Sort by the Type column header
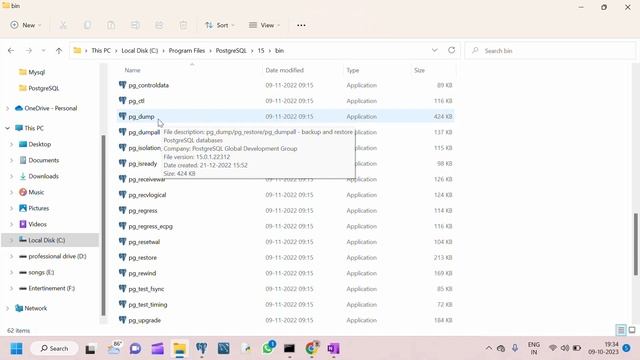The height and width of the screenshot is (360, 640). point(353,70)
